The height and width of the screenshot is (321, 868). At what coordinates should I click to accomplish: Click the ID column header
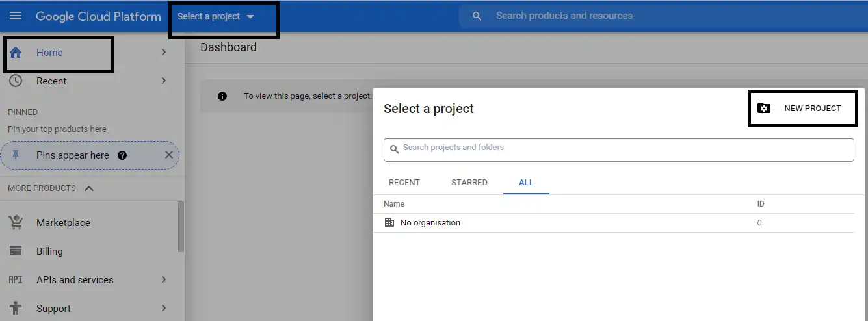click(761, 204)
